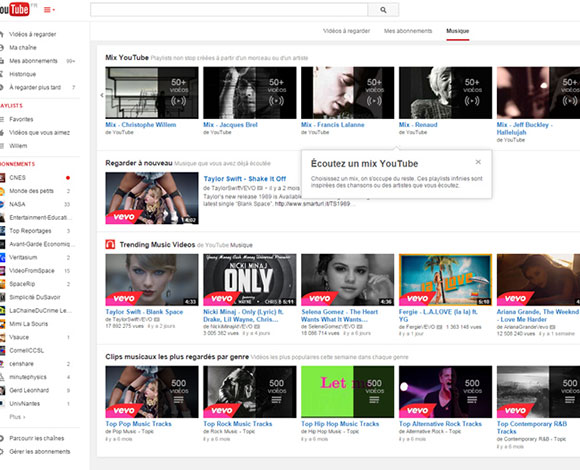Open À regarder plus tard list
The image size is (580, 470).
[35, 87]
